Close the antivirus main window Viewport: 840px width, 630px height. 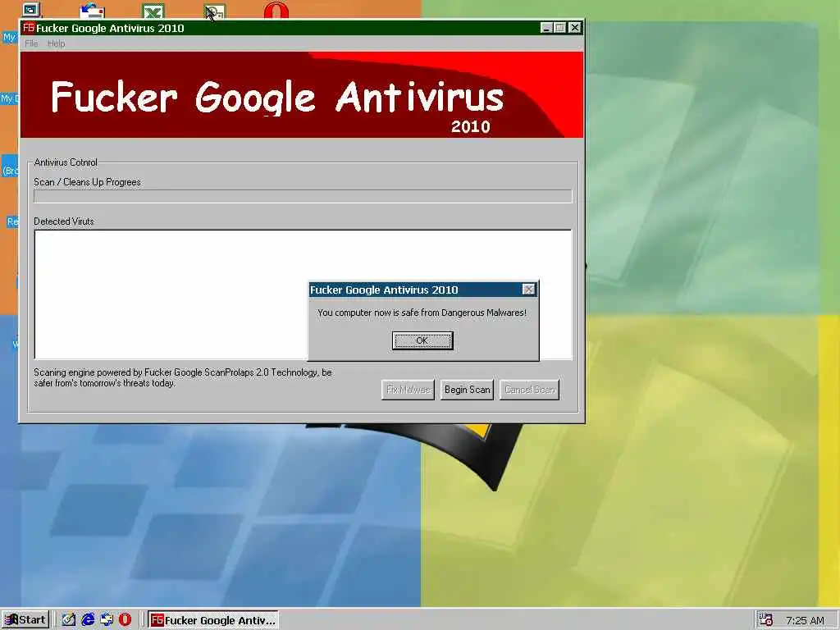click(575, 28)
